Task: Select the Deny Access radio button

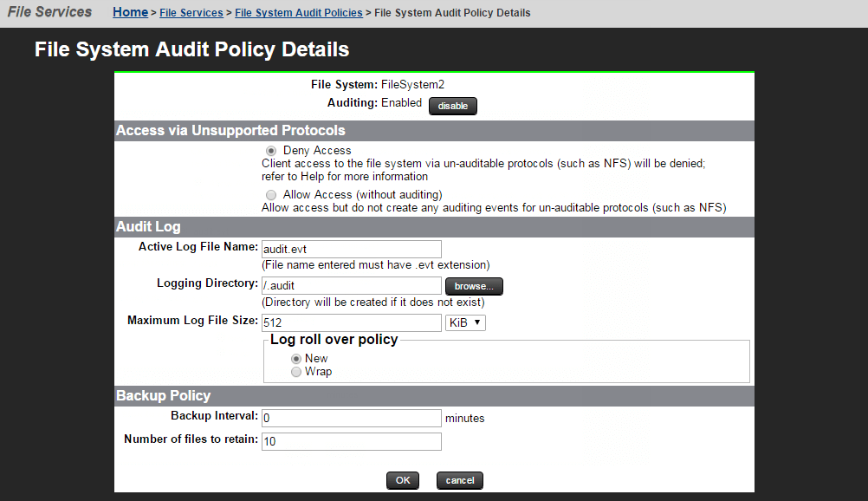Action: coord(270,151)
